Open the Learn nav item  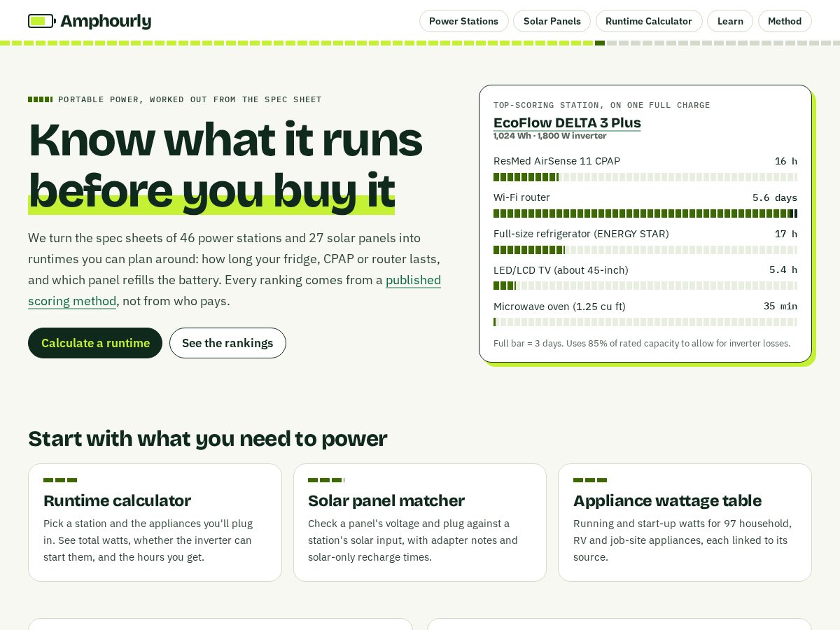coord(730,21)
